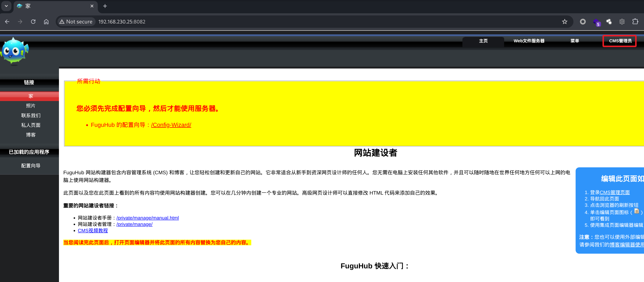Open the CMS管理员 menu item
This screenshot has width=644, height=282.
click(620, 41)
